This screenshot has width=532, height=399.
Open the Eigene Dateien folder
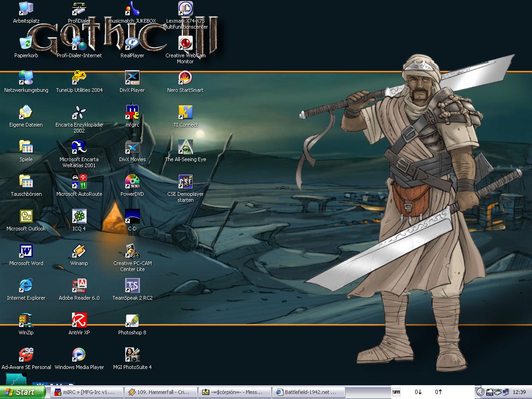click(26, 116)
